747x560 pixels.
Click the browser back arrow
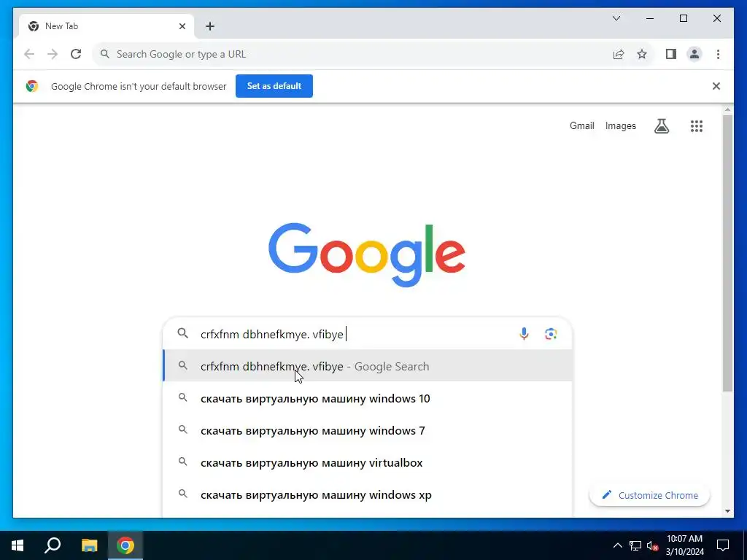coord(29,54)
